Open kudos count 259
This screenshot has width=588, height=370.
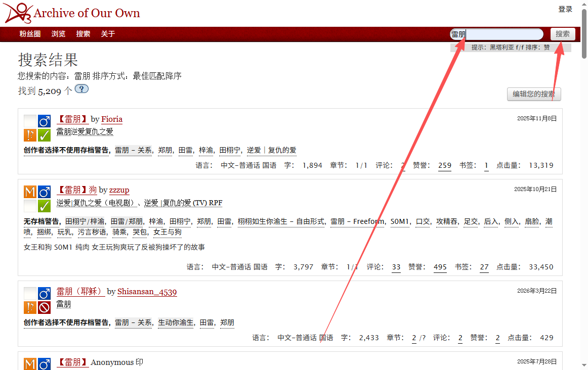click(445, 165)
